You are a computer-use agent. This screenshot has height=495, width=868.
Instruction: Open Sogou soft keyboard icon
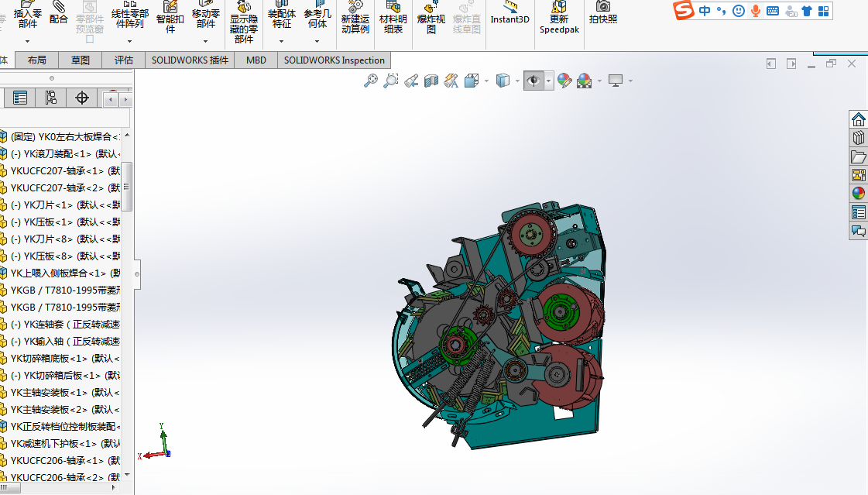pos(773,11)
